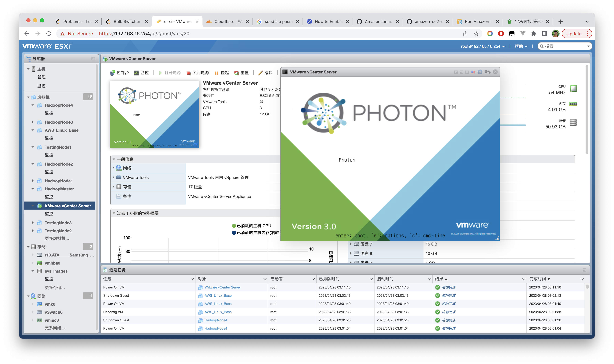Click the 关闭电源 power off icon
The height and width of the screenshot is (364, 614).
click(189, 73)
